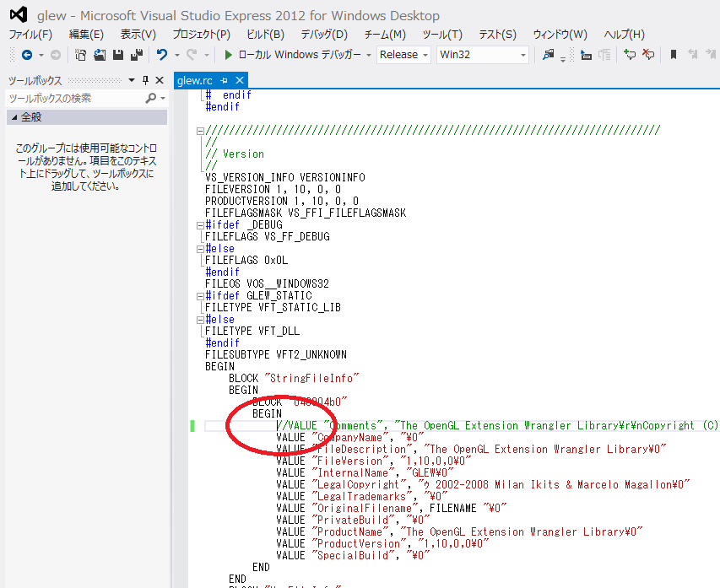Collapse the 全般 group in Toolbox
The width and height of the screenshot is (720, 588).
(14, 117)
